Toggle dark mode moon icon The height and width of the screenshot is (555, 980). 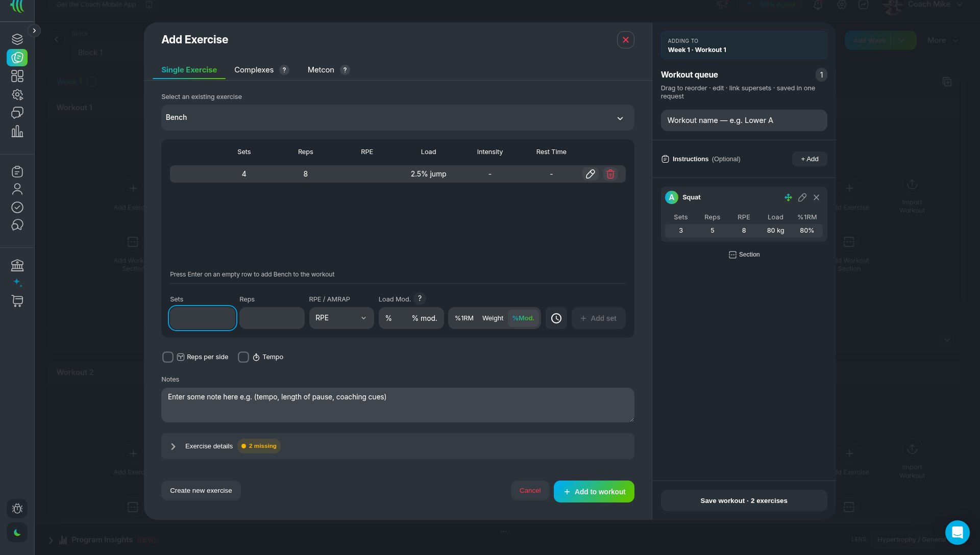coord(17,533)
